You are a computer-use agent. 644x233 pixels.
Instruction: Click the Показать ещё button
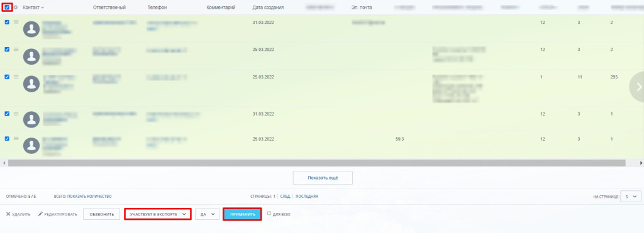(x=323, y=178)
